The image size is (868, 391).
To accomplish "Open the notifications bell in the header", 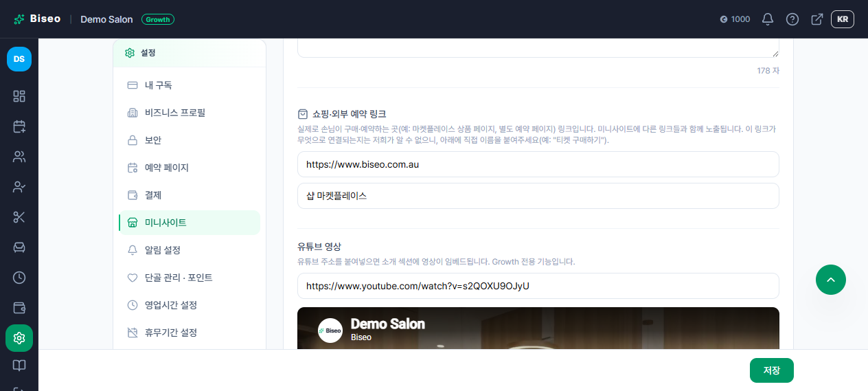I will [768, 19].
